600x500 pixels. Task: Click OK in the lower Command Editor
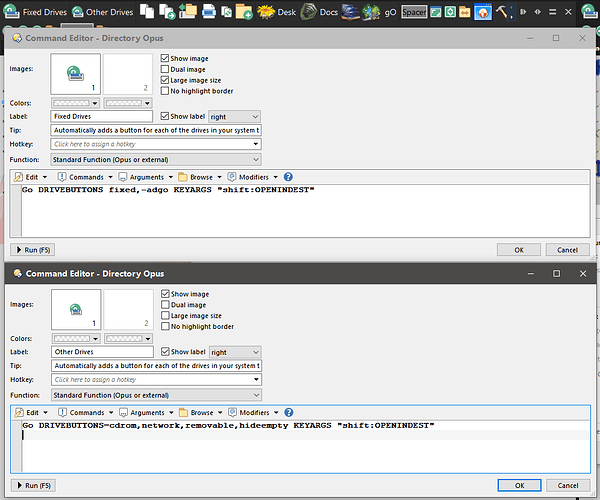tap(519, 485)
